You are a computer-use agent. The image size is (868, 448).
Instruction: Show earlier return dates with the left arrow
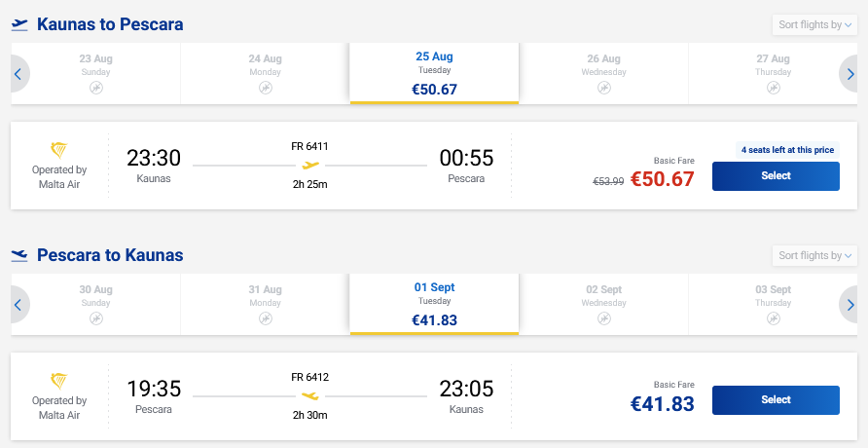(19, 305)
